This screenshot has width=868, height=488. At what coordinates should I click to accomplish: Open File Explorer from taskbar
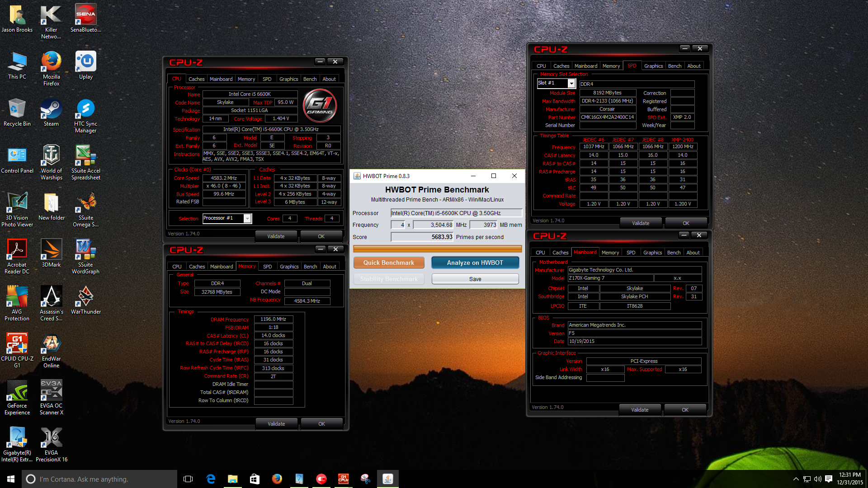[232, 479]
